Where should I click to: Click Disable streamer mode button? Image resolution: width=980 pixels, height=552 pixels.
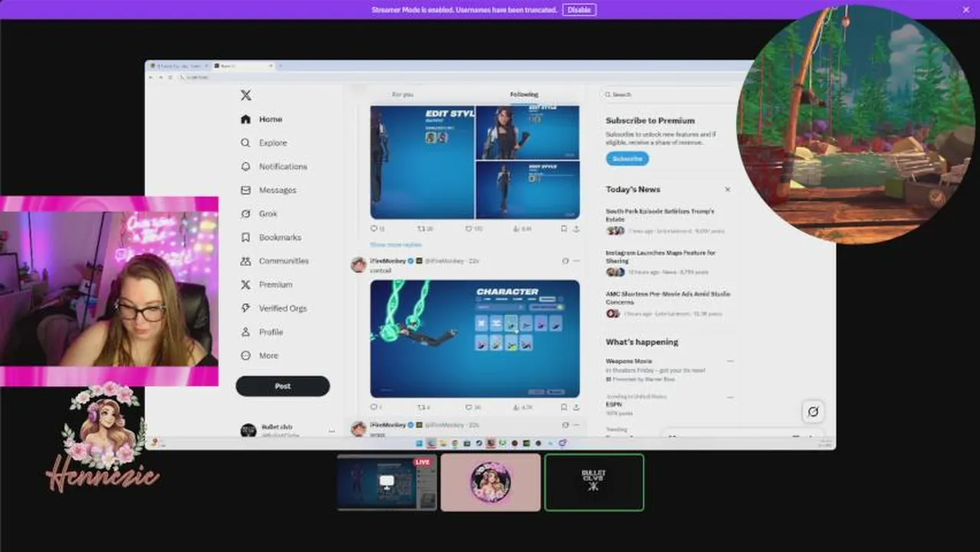[579, 10]
